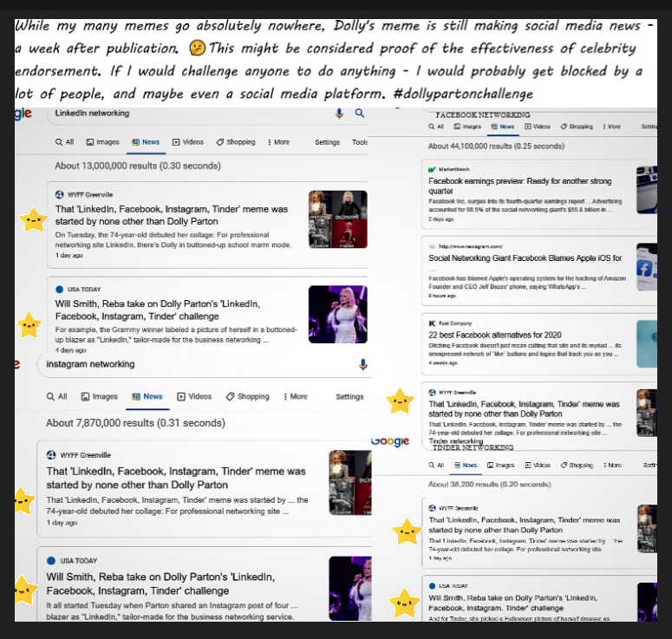The image size is (672, 639).
Task: Click WYFF Greenville source icon in instagram results
Action: click(51, 455)
